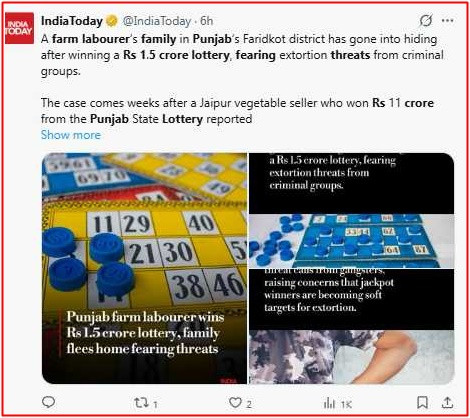
Task: Click the gold verified badge
Action: (x=112, y=21)
